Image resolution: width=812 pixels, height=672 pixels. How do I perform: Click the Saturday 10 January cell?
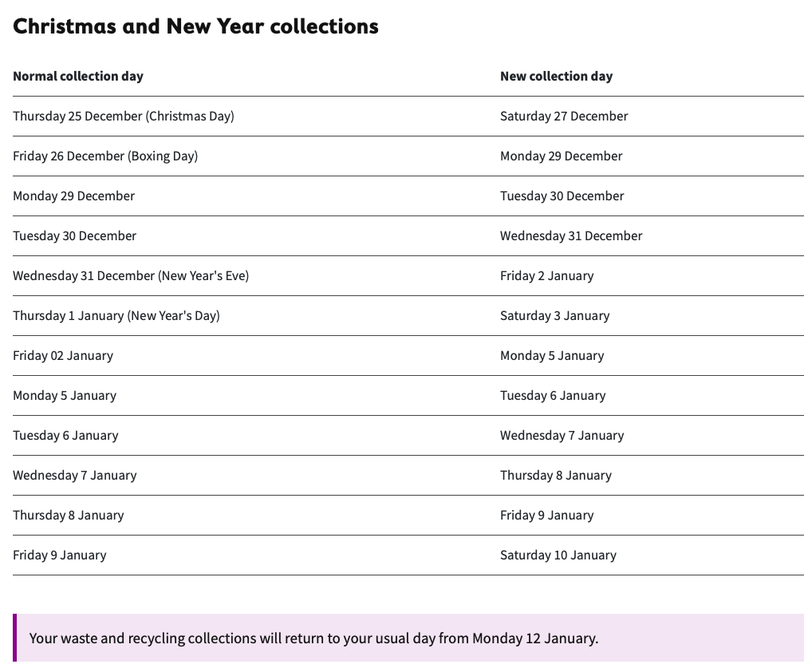coord(558,555)
